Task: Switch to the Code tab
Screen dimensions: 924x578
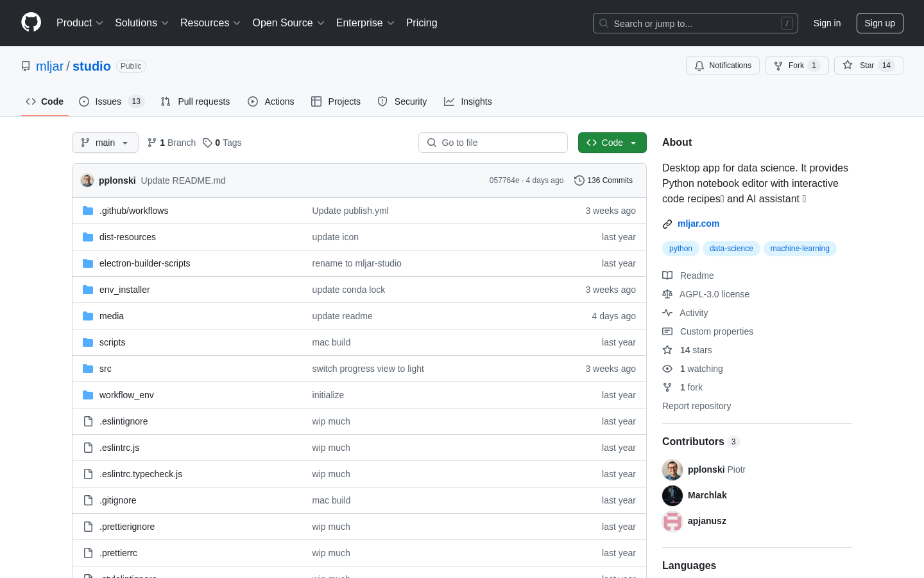Action: tap(45, 101)
